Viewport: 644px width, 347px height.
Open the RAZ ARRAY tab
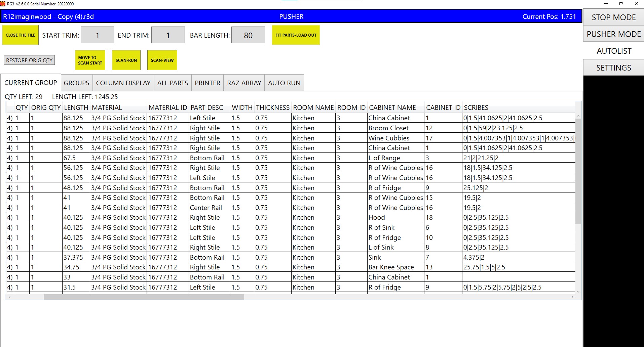coord(244,83)
